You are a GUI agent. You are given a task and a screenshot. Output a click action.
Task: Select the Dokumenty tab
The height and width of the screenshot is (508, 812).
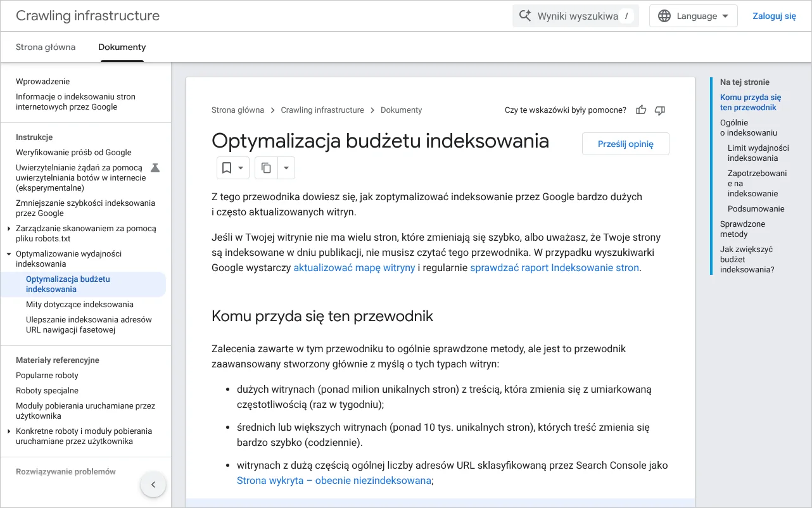(x=122, y=47)
